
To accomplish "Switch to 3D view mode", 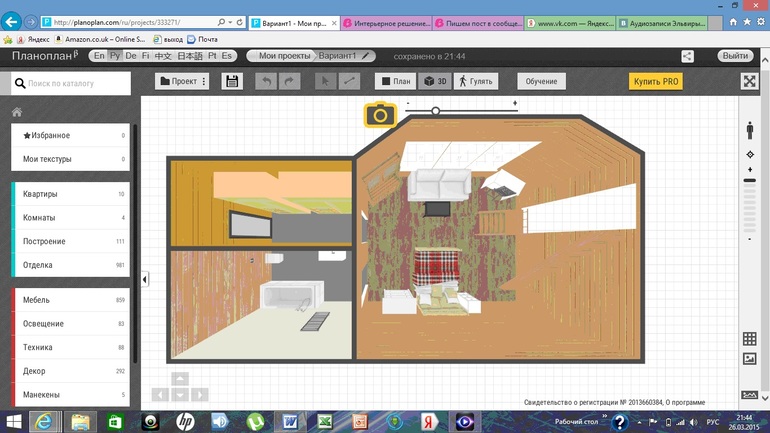I will [435, 81].
